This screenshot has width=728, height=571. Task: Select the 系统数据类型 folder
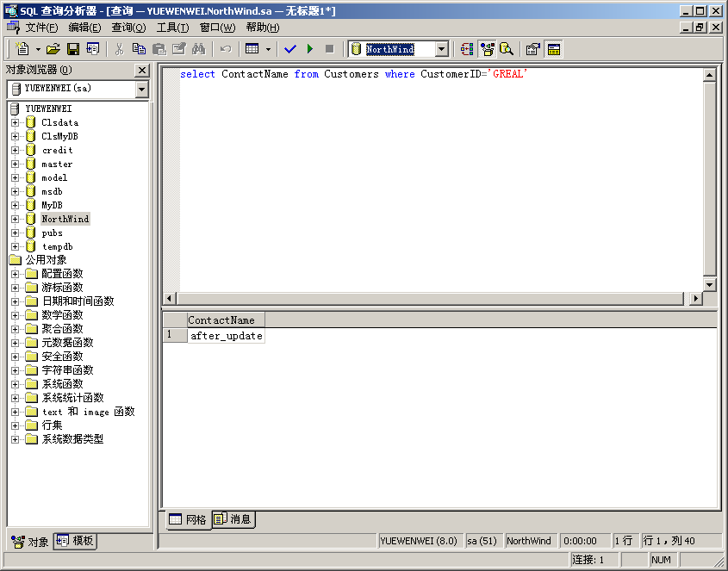(x=72, y=439)
